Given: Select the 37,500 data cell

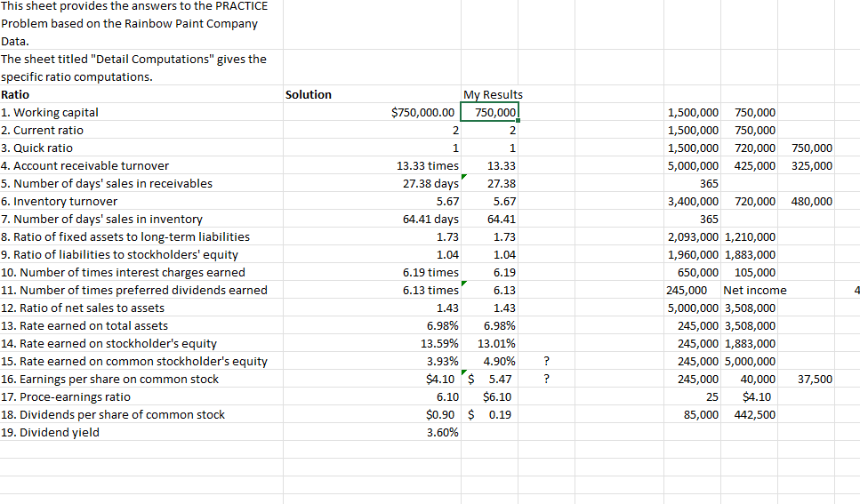Looking at the screenshot, I should point(807,379).
